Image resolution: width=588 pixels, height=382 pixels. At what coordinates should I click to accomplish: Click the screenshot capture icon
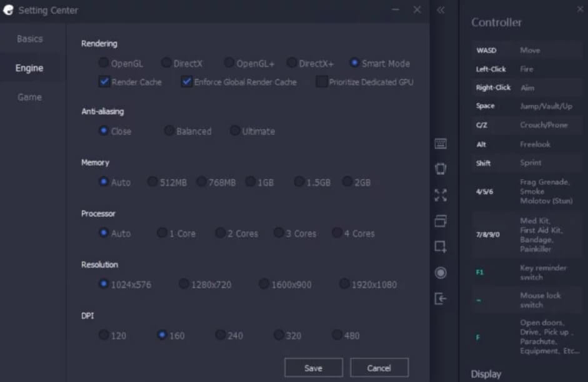tap(441, 247)
